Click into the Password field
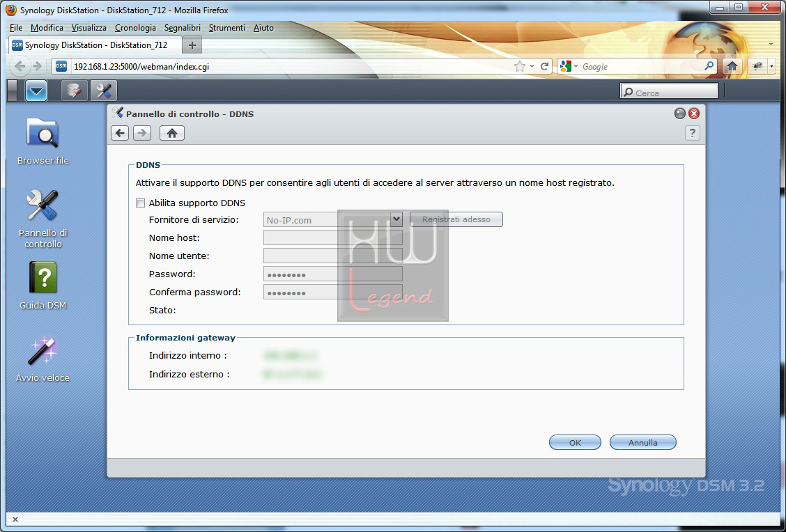The width and height of the screenshot is (786, 532). click(333, 274)
